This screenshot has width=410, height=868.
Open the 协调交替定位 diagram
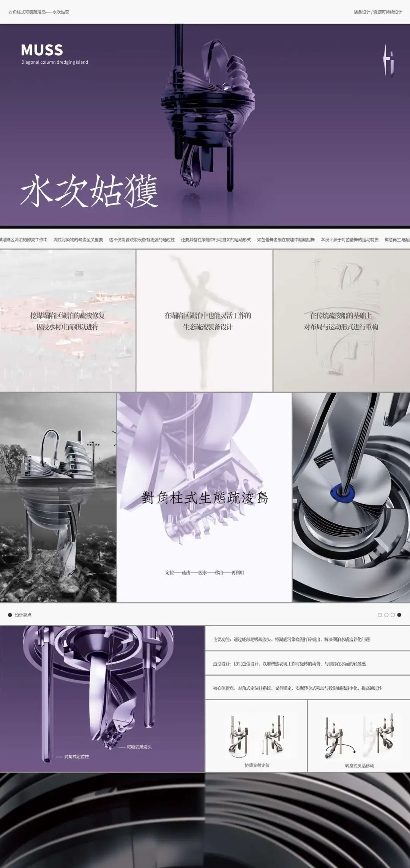point(256,736)
